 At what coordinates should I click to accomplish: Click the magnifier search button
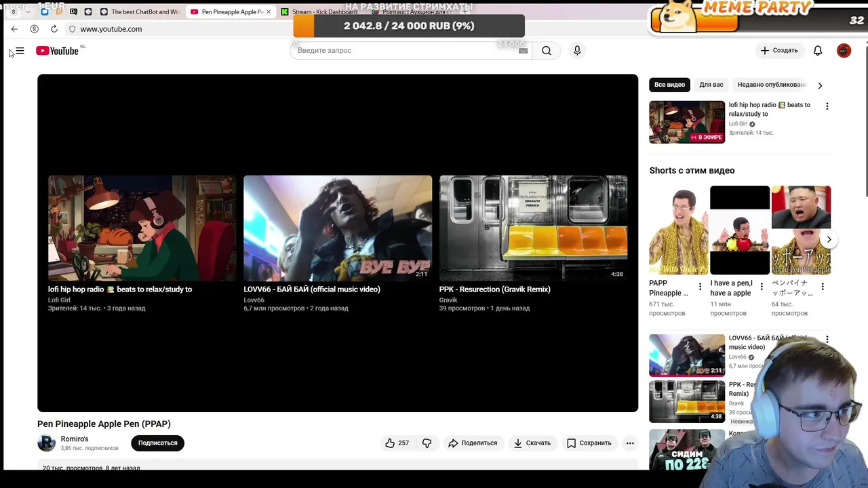coord(547,50)
